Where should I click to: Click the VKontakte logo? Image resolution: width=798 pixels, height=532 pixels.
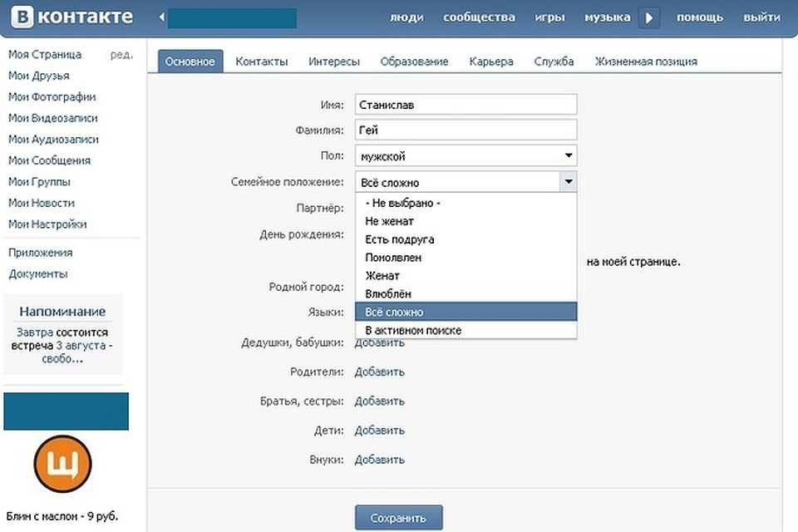click(71, 17)
